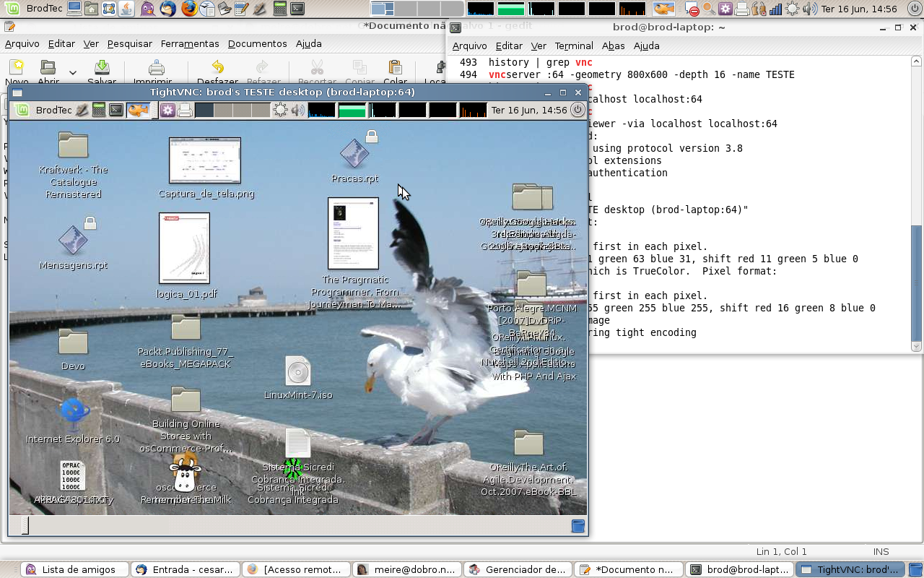Launch the calculator from the top panel
The image size is (924, 578).
coord(279,9)
